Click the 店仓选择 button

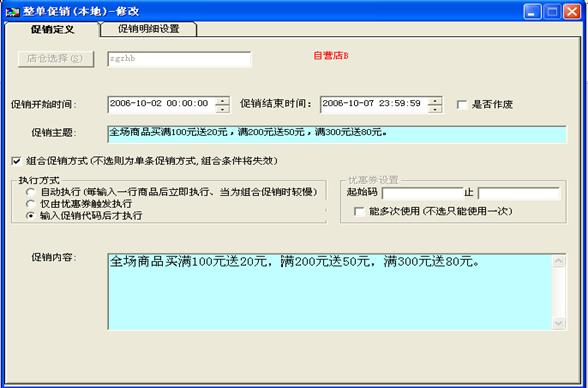point(56,59)
